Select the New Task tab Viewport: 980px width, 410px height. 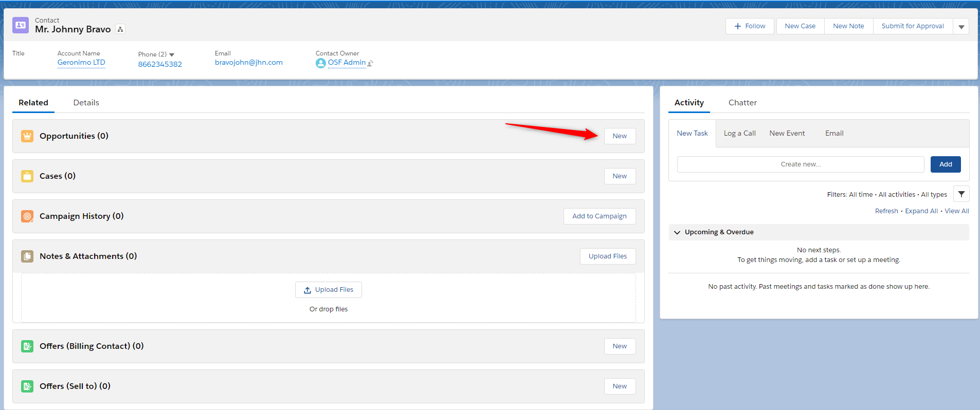(x=692, y=133)
